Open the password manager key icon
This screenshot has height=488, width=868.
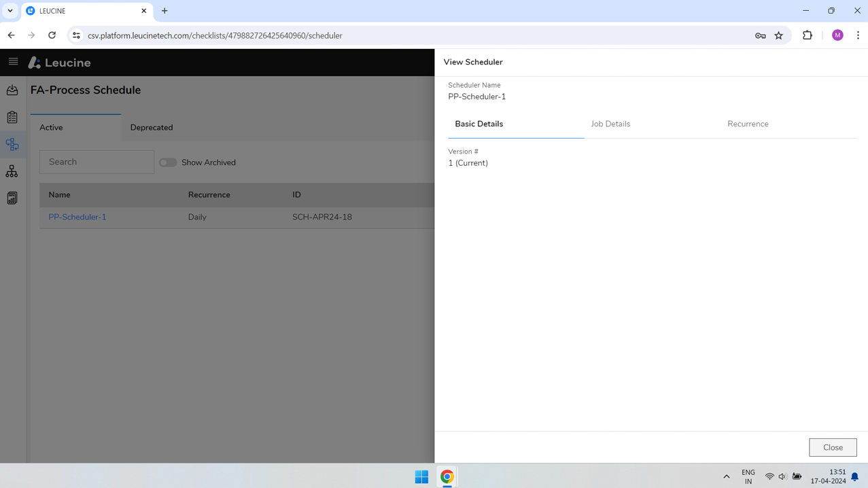click(x=761, y=35)
